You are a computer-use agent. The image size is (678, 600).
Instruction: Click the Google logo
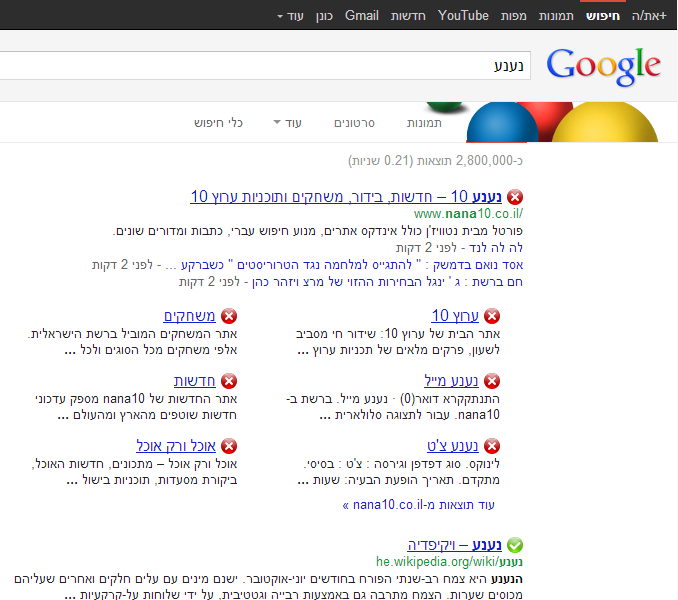click(x=604, y=66)
